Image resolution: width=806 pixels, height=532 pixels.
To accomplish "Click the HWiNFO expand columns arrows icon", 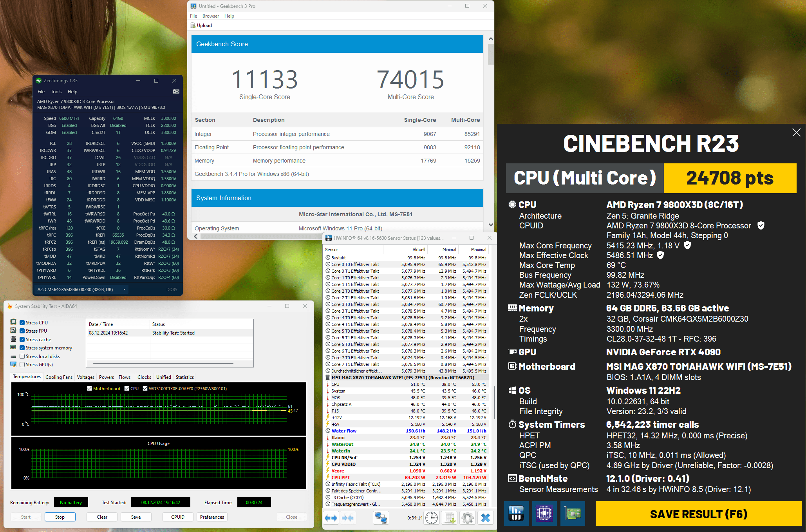I will (x=331, y=518).
